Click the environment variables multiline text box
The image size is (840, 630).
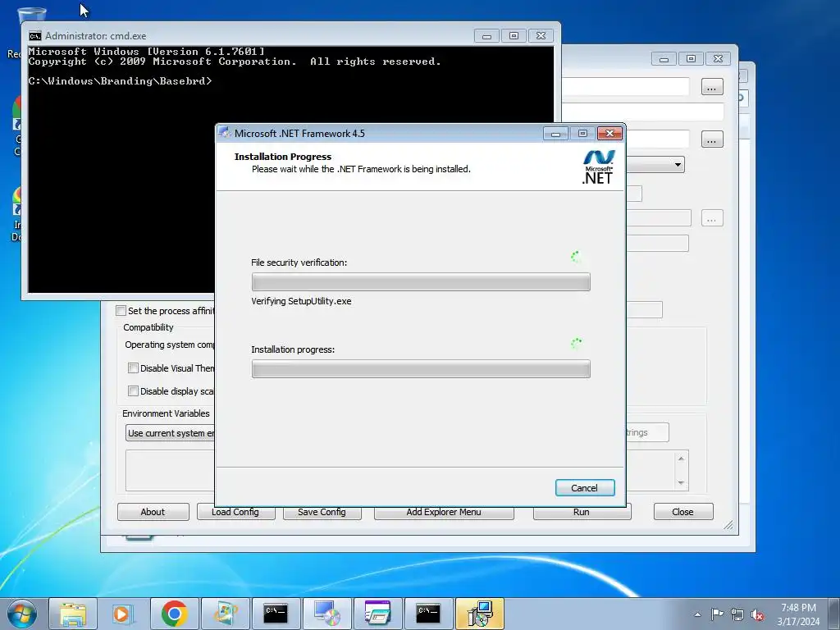point(170,470)
